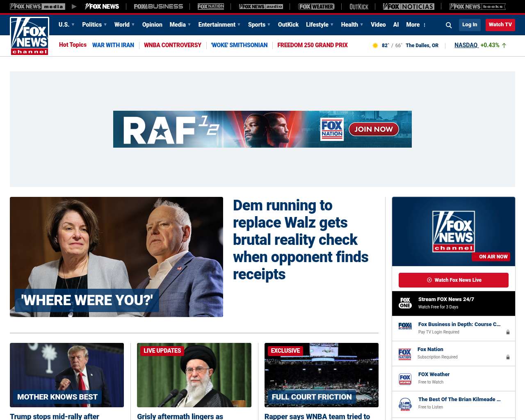Go to Fox Business network logo
The height and width of the screenshot is (420, 525).
pyautogui.click(x=158, y=7)
